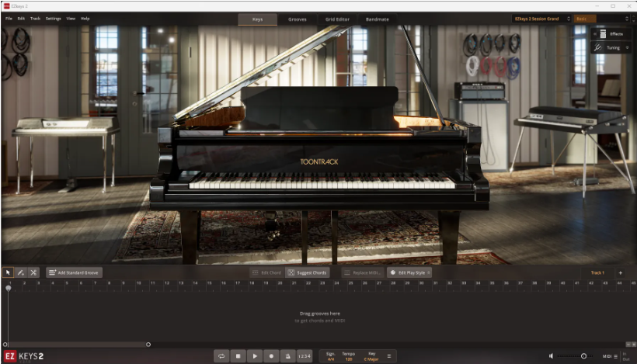Open the Settings menu

point(54,19)
